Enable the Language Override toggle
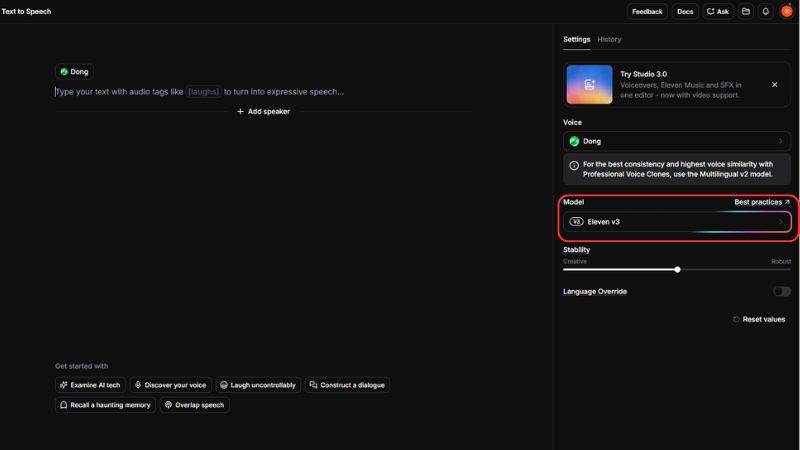 point(781,291)
